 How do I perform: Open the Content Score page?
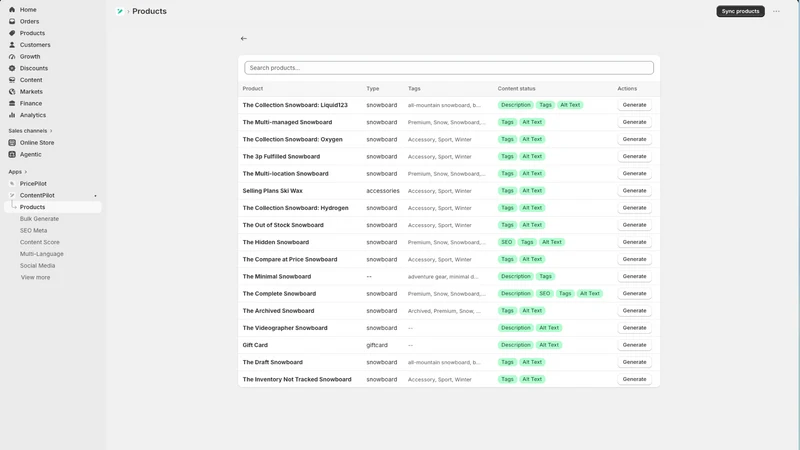pyautogui.click(x=40, y=242)
